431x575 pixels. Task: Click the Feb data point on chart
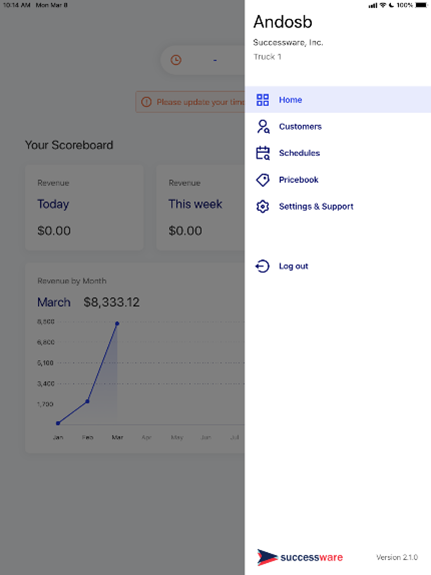point(87,402)
